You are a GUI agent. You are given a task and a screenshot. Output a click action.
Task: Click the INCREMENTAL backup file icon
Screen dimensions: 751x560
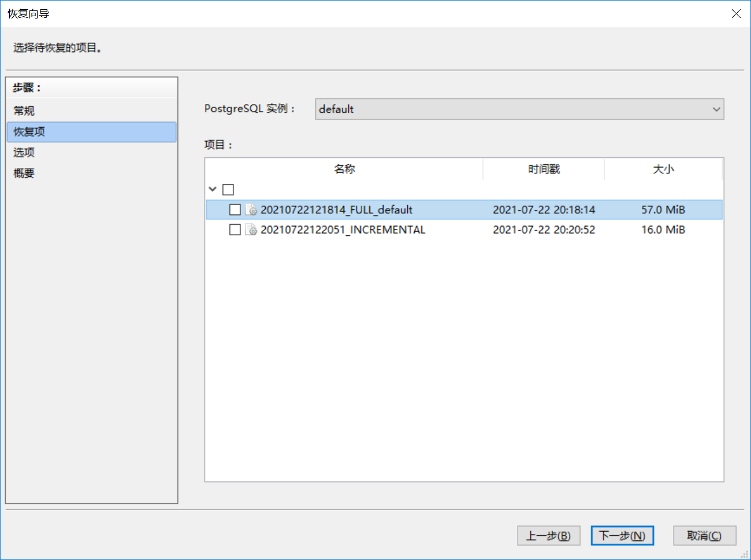[251, 230]
